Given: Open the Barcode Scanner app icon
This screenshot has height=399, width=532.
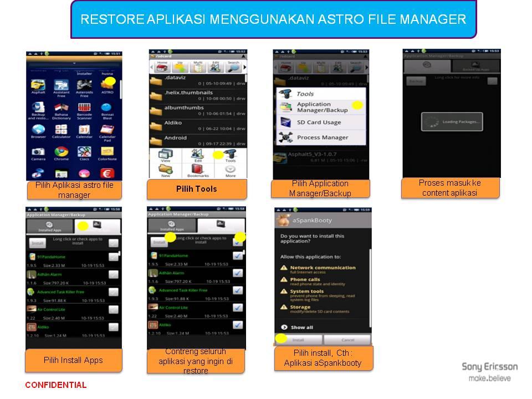Looking at the screenshot, I should click(x=84, y=108).
